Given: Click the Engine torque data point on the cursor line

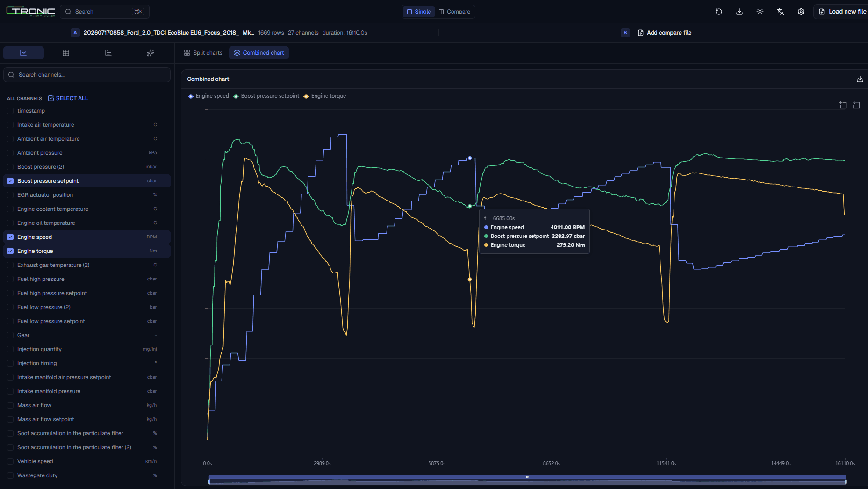Looking at the screenshot, I should 470,280.
